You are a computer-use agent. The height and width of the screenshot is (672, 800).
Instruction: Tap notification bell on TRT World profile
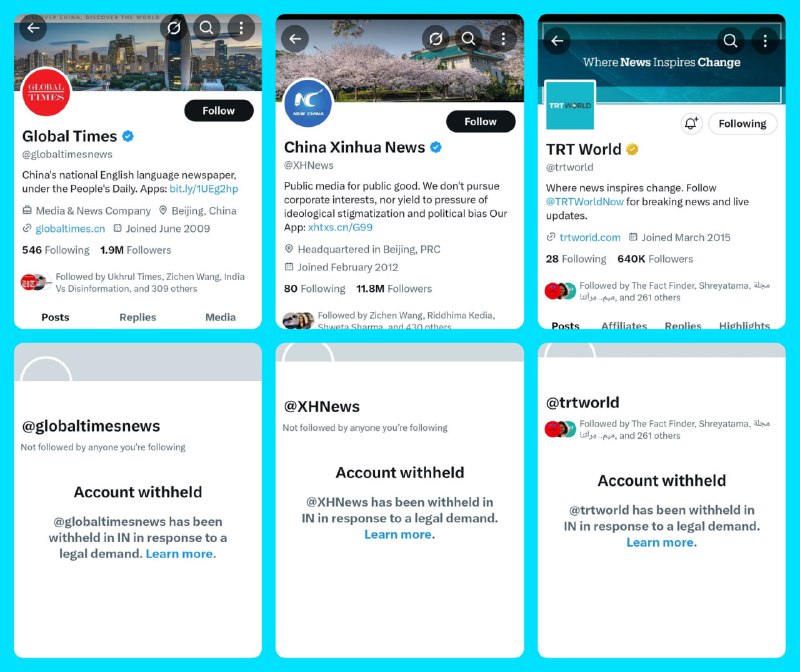(691, 123)
